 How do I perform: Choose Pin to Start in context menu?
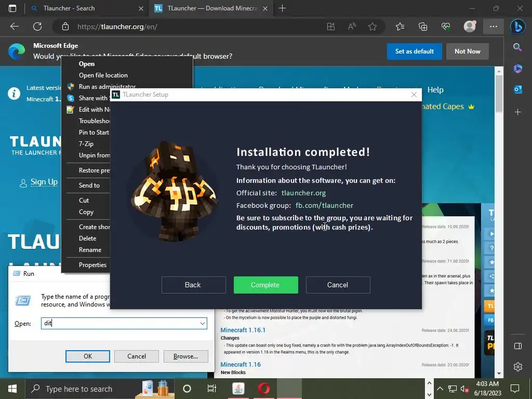pyautogui.click(x=94, y=132)
